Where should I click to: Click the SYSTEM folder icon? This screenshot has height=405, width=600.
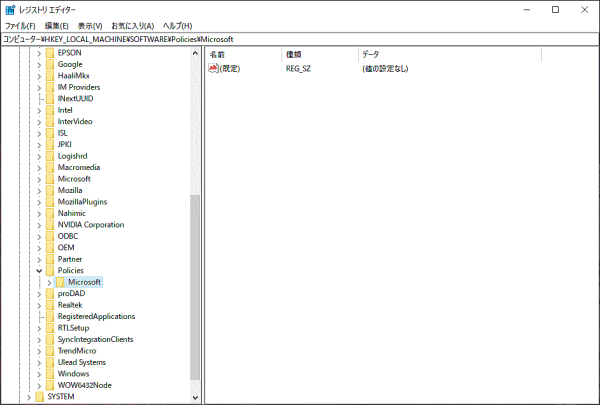[x=40, y=397]
